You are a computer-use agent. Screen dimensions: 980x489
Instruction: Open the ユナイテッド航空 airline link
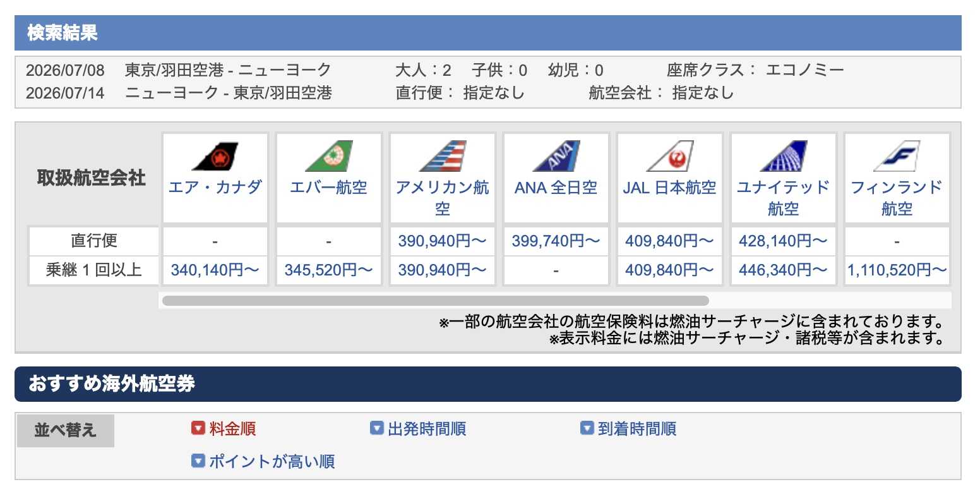(783, 198)
